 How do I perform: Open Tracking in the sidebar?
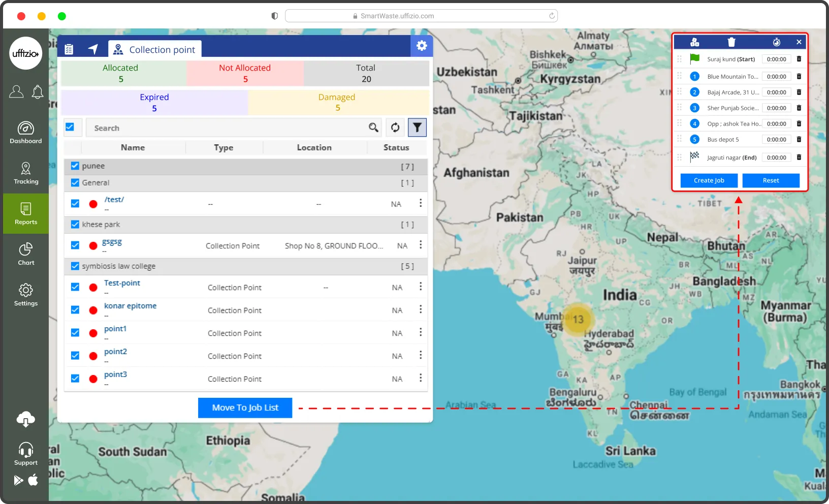coord(26,173)
